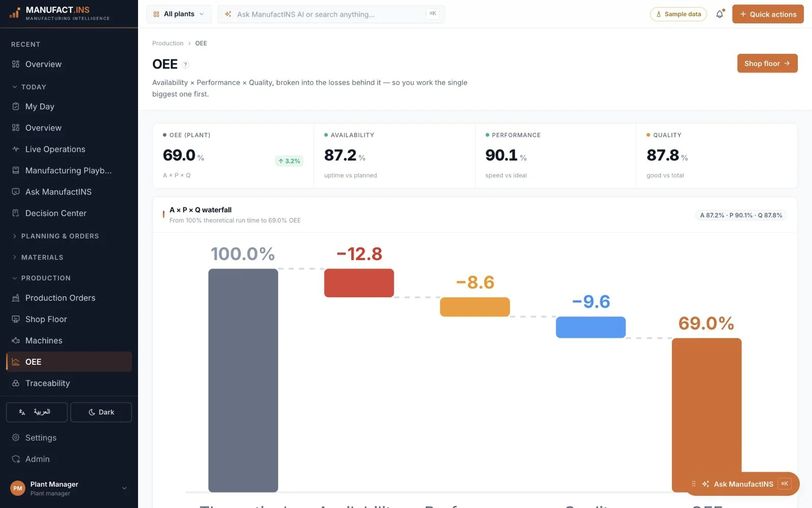Go to Overview under TODAY

(69, 128)
